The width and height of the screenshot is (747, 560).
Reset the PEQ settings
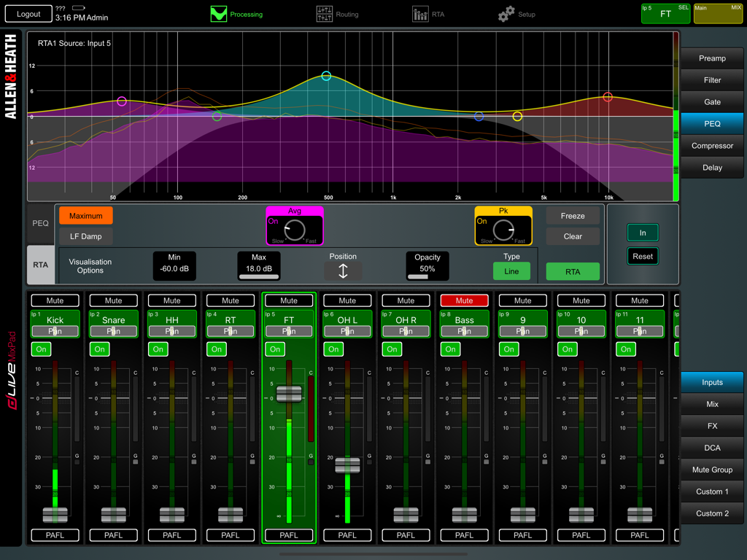(643, 256)
